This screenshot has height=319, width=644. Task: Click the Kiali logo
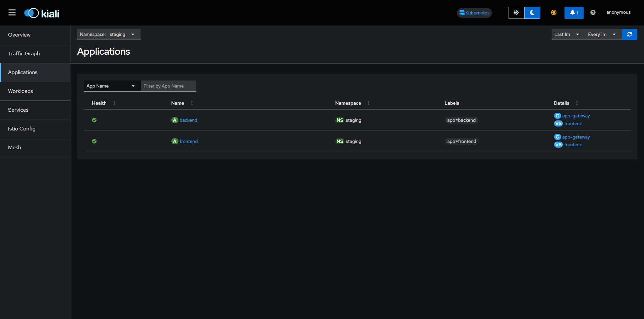41,13
